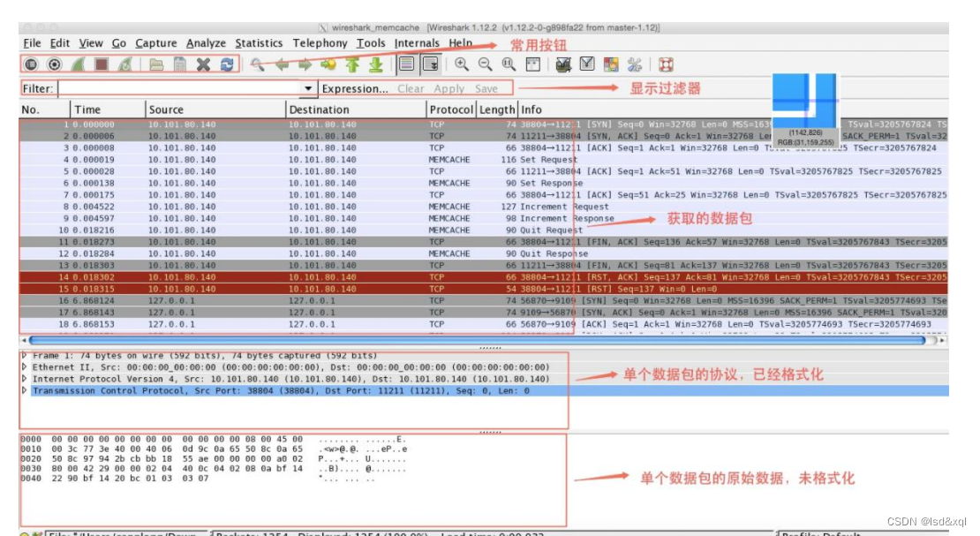Open the Edit menu
Viewport: 980px width, 536px height.
tap(60, 43)
